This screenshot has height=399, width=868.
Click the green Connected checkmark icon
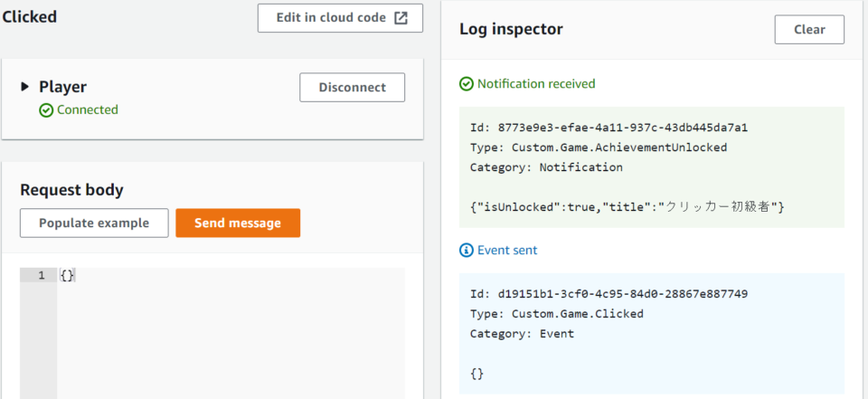coord(46,110)
